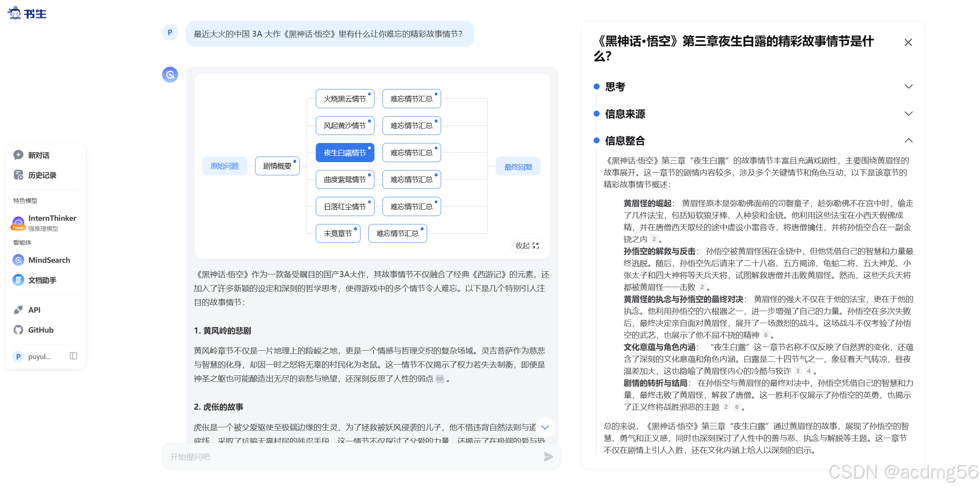The width and height of the screenshot is (980, 488).
Task: Expand the 信息来源 section
Action: [x=909, y=114]
